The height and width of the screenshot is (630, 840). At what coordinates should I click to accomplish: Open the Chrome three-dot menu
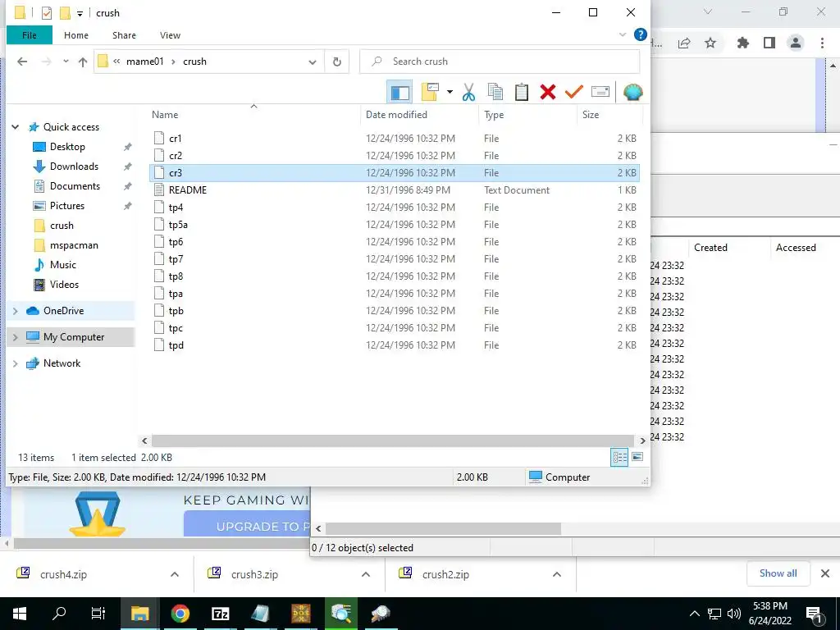pos(822,43)
